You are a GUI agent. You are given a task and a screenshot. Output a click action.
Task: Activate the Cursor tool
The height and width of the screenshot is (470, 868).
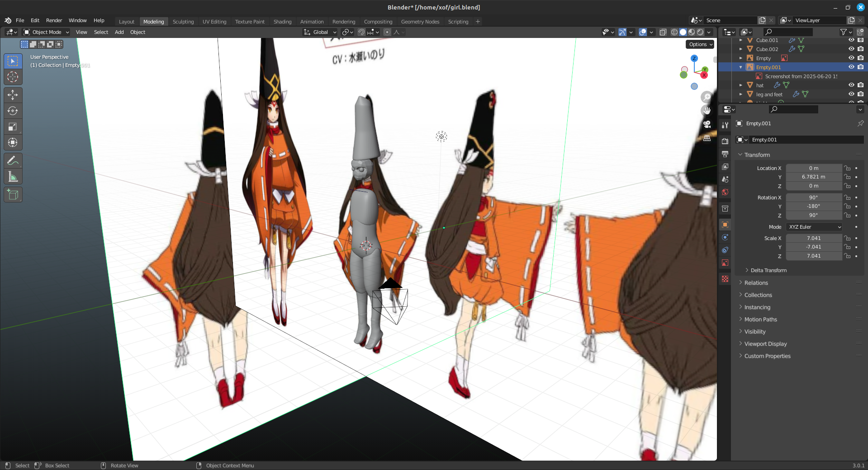tap(13, 77)
